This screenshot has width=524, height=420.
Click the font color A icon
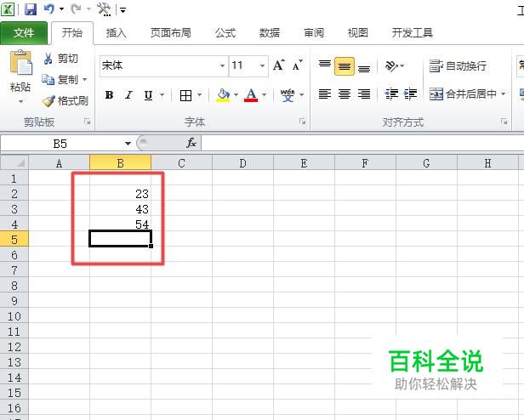tap(251, 95)
